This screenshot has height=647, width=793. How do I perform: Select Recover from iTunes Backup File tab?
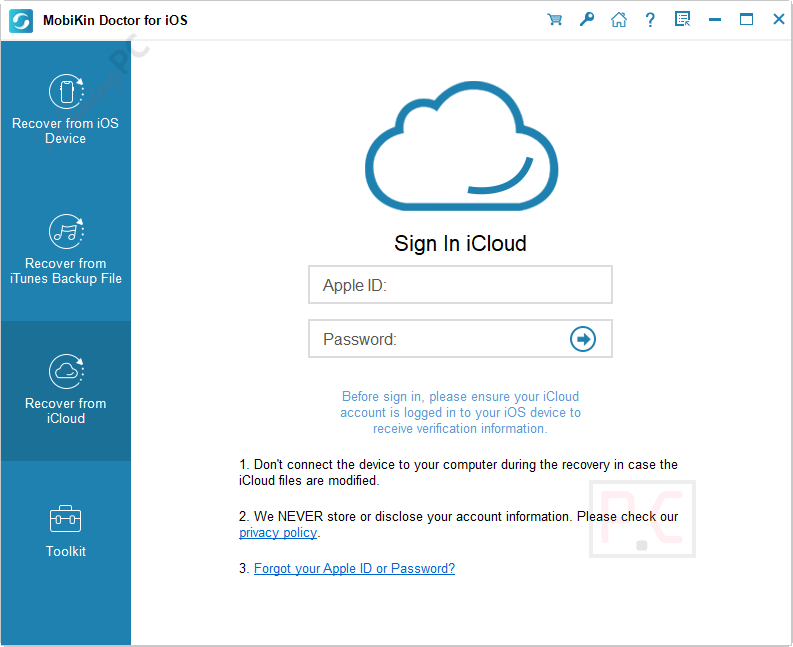click(66, 250)
